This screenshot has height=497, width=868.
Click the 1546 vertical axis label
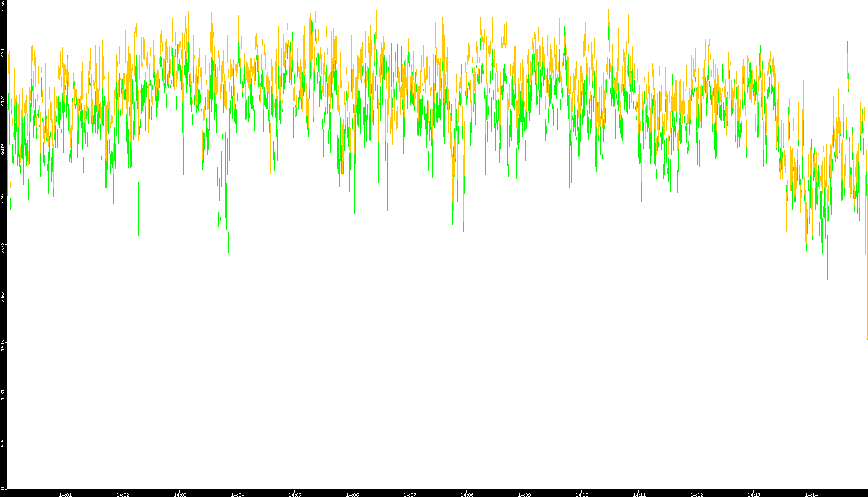pos(3,345)
